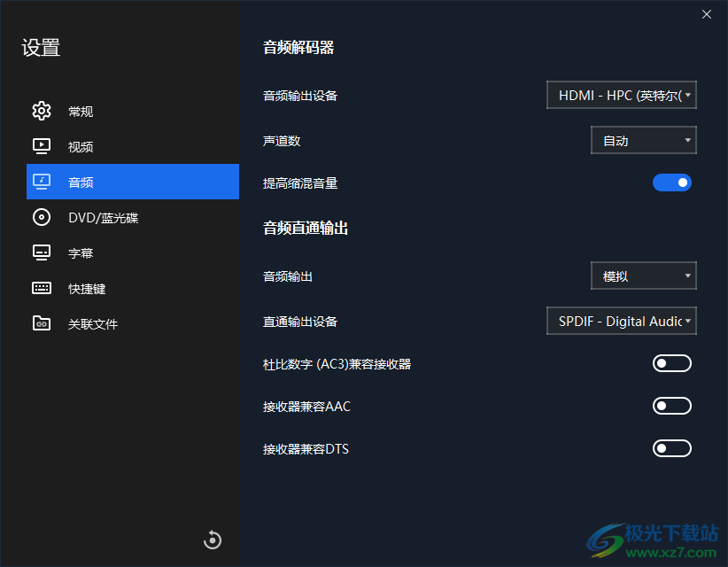Click the reset settings circular arrow icon
Screen dimensions: 728x567
[x=213, y=540]
